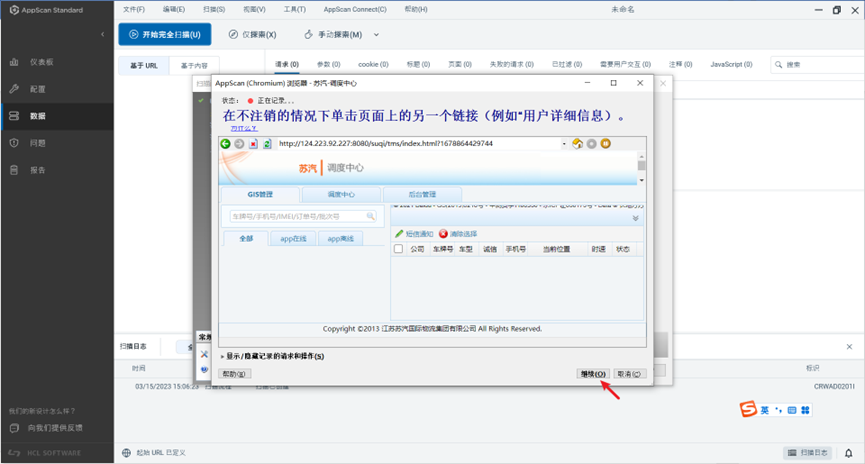Viewport: 865px width, 464px height.
Task: Click the 继续(O) continue button
Action: point(593,374)
